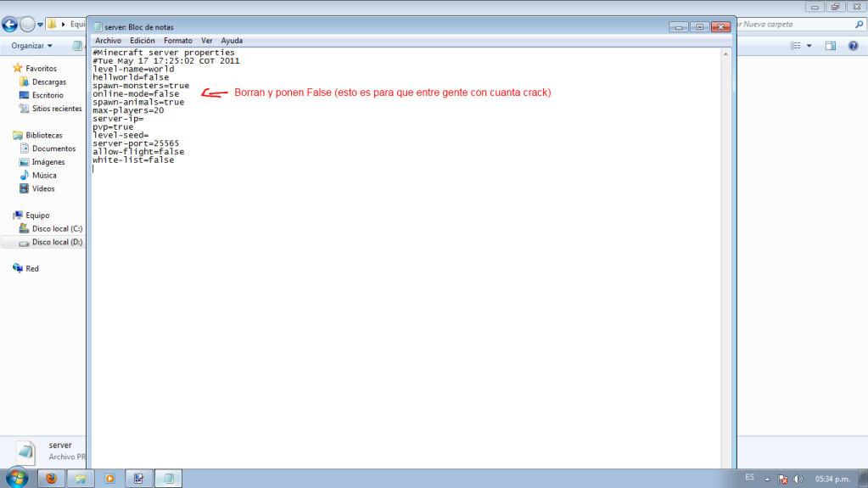The height and width of the screenshot is (488, 868).
Task: Click the Explorer forward navigation arrow
Action: point(26,25)
